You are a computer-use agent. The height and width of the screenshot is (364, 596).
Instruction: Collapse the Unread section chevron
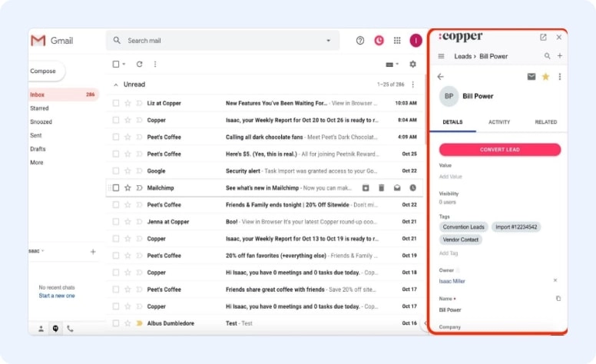pos(116,84)
